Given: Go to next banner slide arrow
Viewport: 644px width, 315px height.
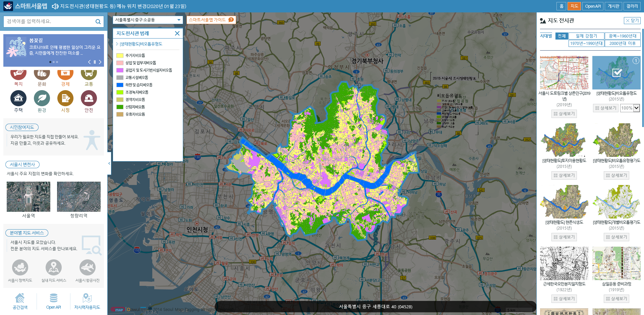Looking at the screenshot, I should pyautogui.click(x=100, y=62).
